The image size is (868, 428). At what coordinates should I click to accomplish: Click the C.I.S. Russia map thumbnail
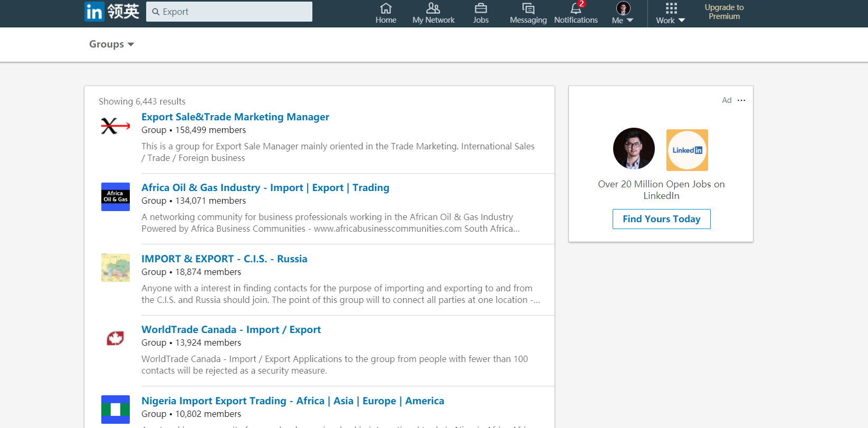tap(116, 268)
